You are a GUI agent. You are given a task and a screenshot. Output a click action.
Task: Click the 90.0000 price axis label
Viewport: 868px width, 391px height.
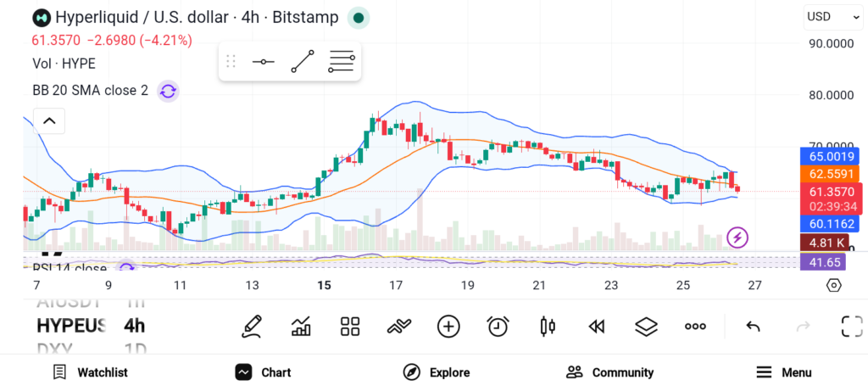click(x=832, y=43)
